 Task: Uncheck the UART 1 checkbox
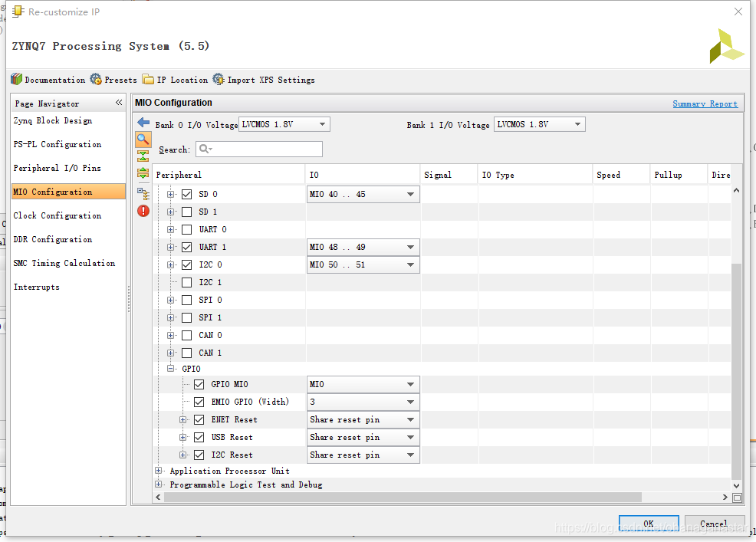(x=186, y=248)
